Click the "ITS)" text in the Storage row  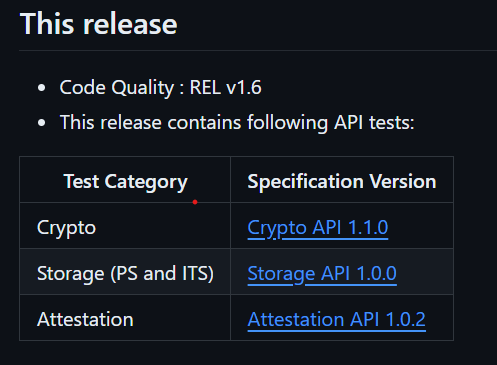[x=198, y=274]
